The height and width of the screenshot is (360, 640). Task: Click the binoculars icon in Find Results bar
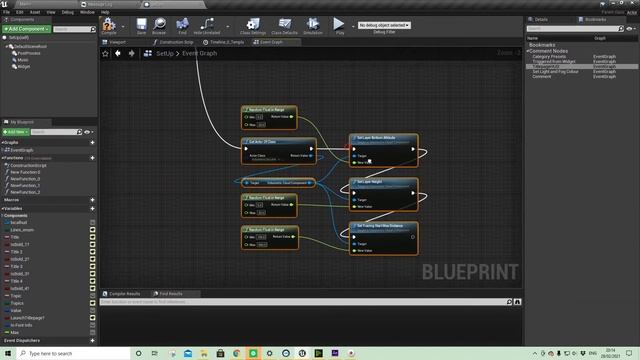518,302
